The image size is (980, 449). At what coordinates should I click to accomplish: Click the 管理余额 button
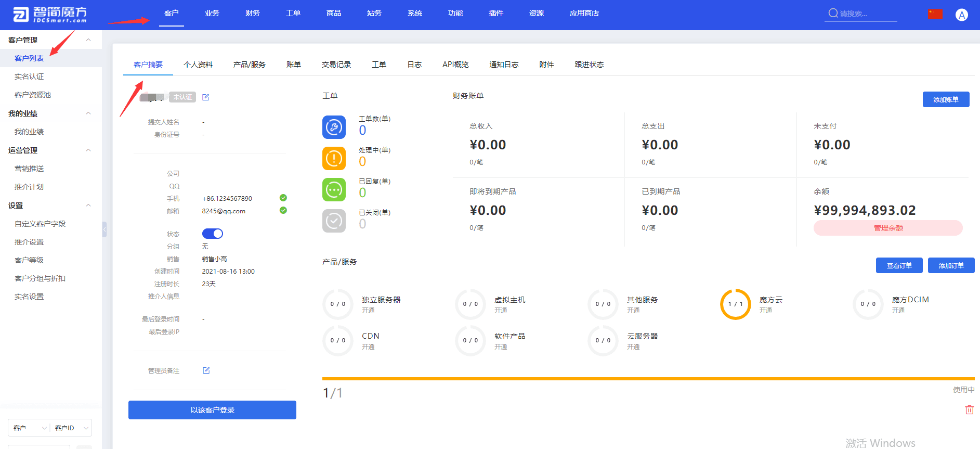(x=888, y=228)
